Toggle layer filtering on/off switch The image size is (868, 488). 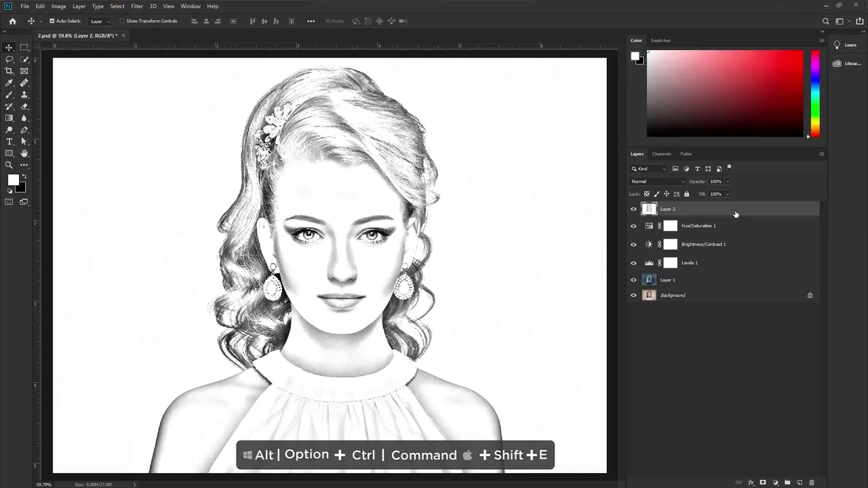(730, 167)
